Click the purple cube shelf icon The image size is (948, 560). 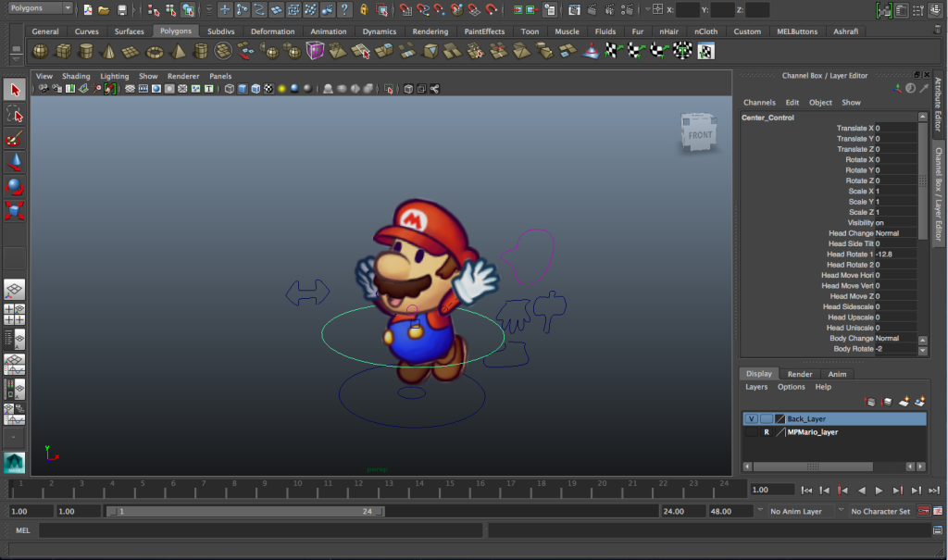click(x=315, y=51)
